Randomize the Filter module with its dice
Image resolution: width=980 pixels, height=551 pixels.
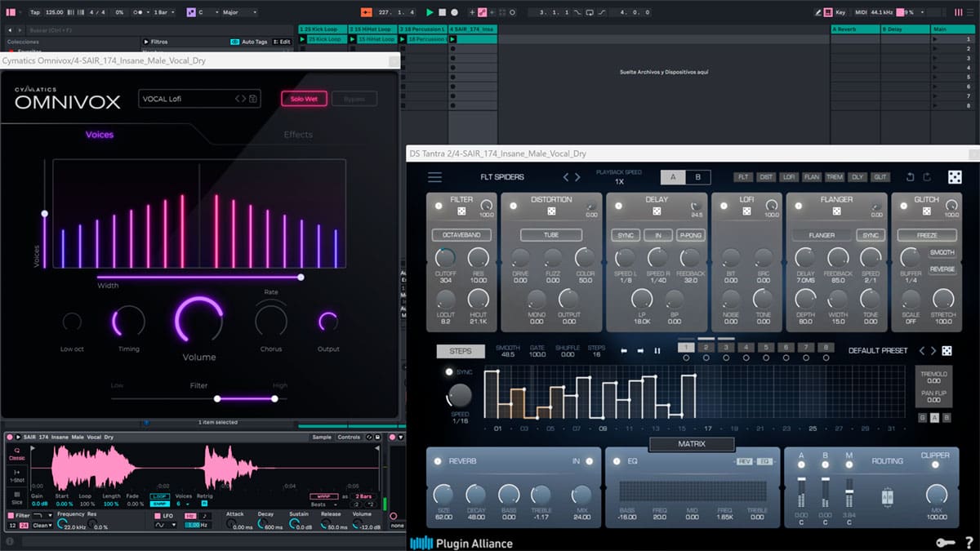461,211
